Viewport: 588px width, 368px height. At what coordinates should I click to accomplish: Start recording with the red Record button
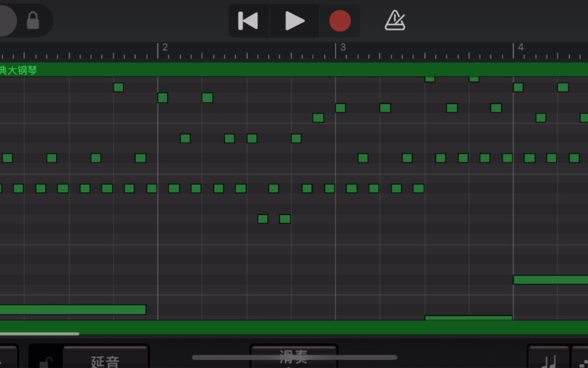click(340, 21)
